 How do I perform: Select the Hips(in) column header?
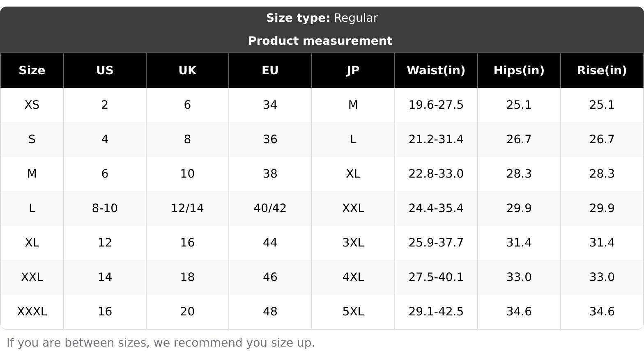point(519,71)
